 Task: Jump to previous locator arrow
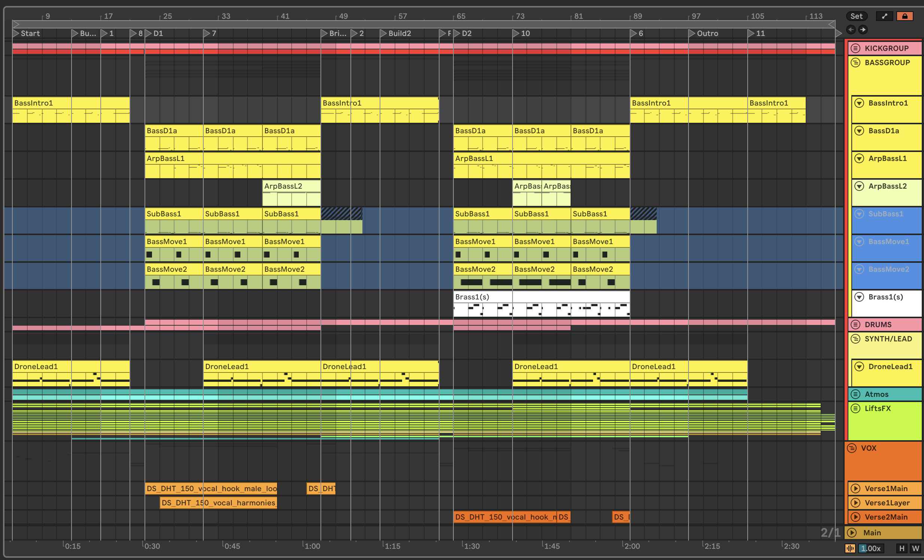pos(851,30)
